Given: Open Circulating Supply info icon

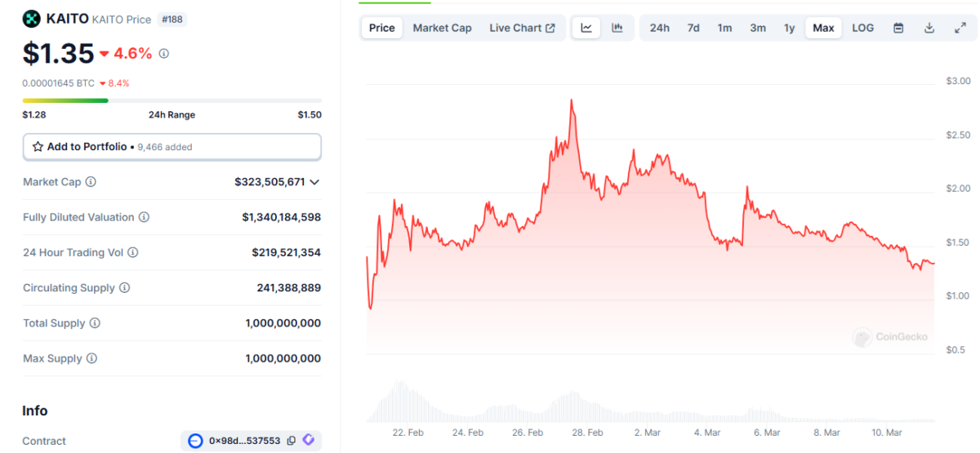Looking at the screenshot, I should coord(124,287).
